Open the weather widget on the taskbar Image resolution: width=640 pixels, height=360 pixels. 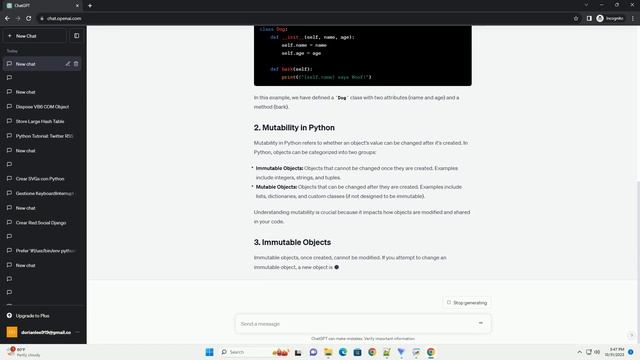click(24, 352)
